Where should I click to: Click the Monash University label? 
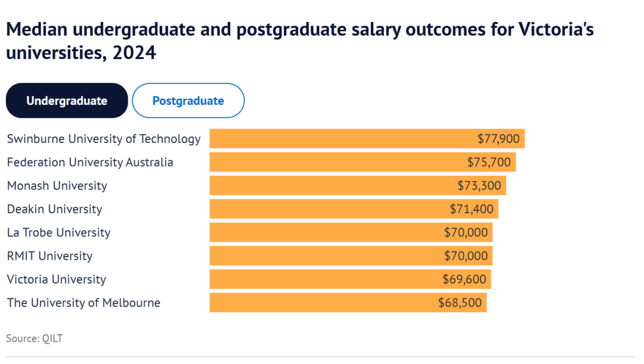(x=57, y=185)
